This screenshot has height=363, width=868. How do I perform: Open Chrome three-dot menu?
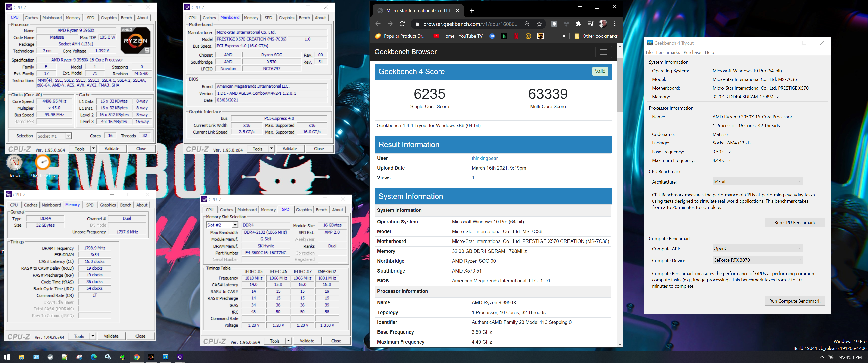[615, 24]
